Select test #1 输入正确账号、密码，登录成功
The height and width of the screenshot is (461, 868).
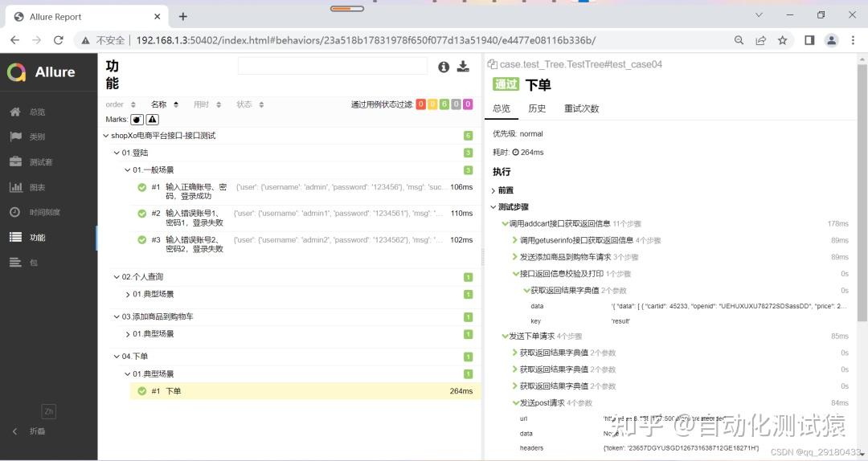305,191
